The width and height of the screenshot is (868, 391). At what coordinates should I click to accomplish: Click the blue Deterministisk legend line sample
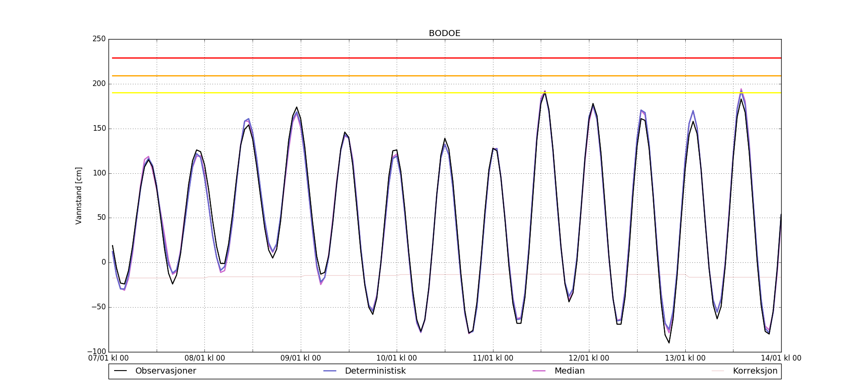pos(330,371)
